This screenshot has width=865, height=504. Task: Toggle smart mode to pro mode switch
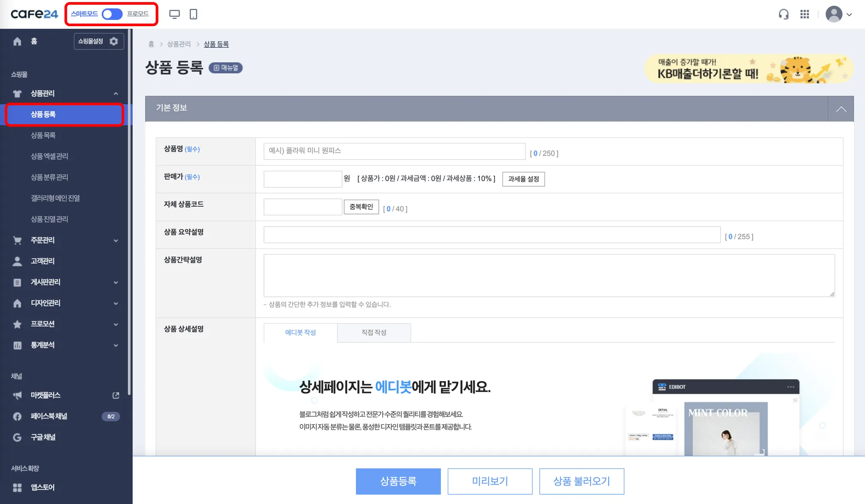112,14
